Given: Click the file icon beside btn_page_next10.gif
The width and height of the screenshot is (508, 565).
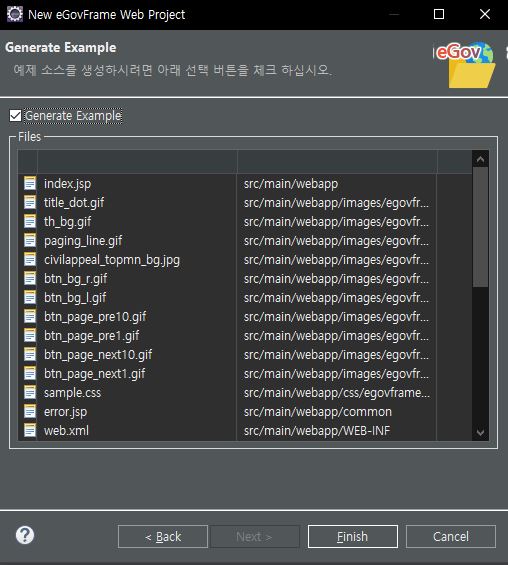Looking at the screenshot, I should click(x=30, y=355).
